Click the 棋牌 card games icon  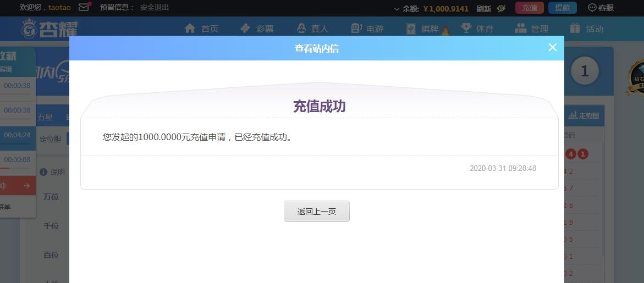[411, 29]
